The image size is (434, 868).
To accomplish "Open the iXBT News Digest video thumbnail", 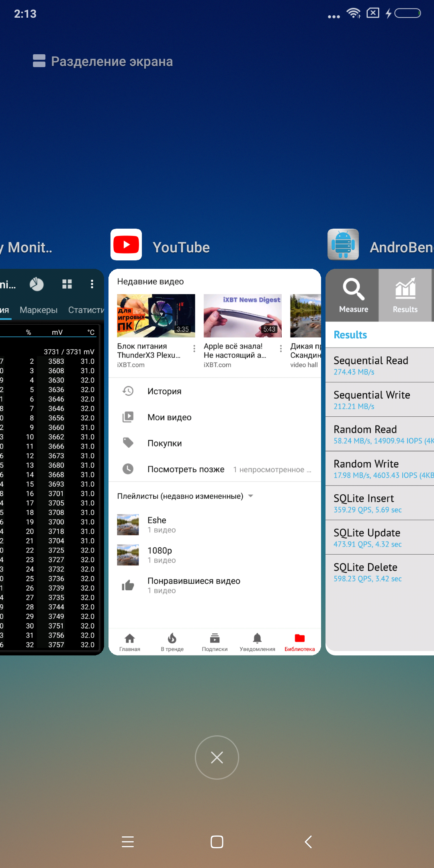I will pos(243,316).
